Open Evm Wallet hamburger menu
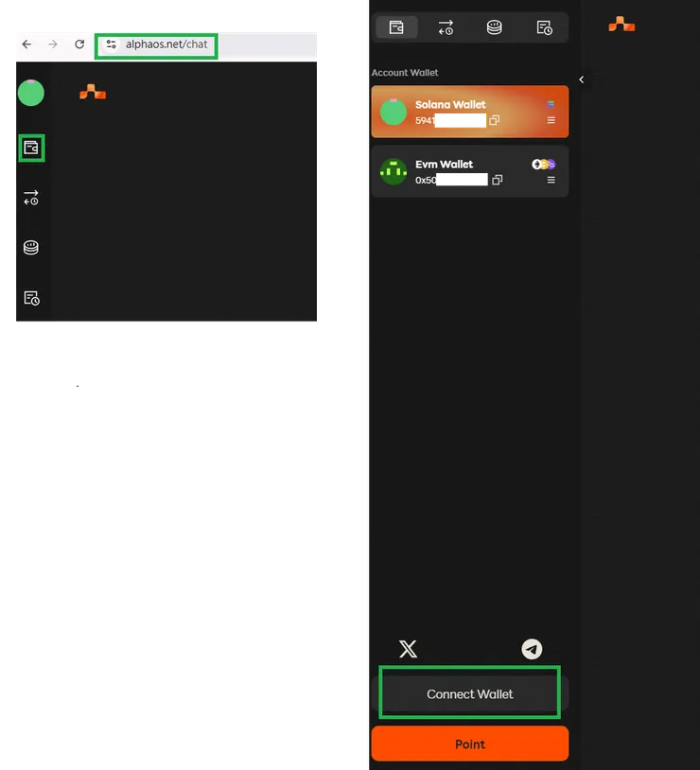 point(551,181)
